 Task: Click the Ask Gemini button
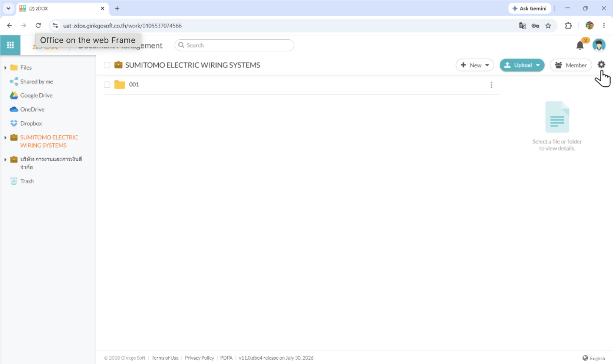coord(529,9)
